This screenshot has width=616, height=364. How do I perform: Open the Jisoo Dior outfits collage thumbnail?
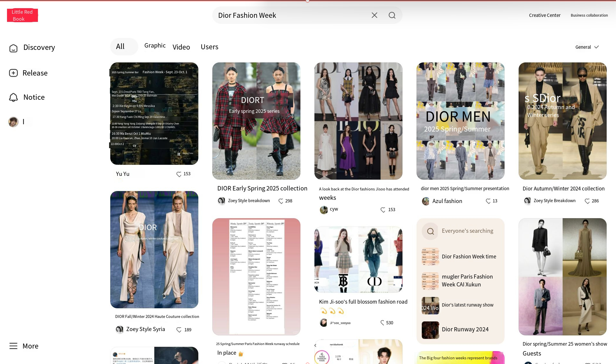click(358, 121)
